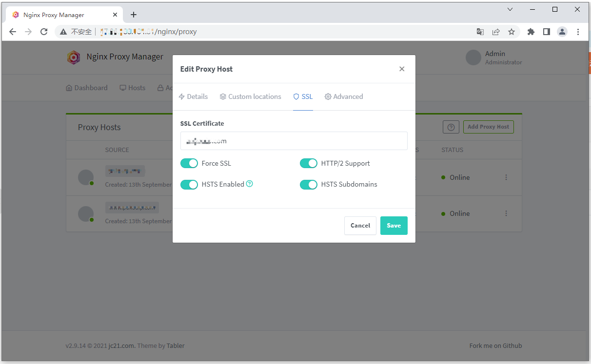Viewport: 591px width, 364px height.
Task: Click the first proxy host avatar
Action: (x=86, y=177)
